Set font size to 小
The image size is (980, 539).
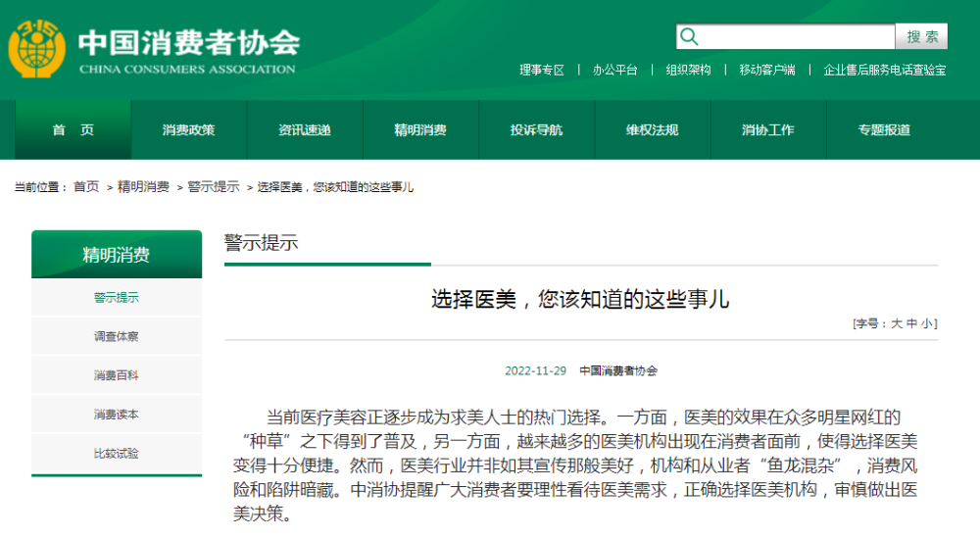coord(927,324)
